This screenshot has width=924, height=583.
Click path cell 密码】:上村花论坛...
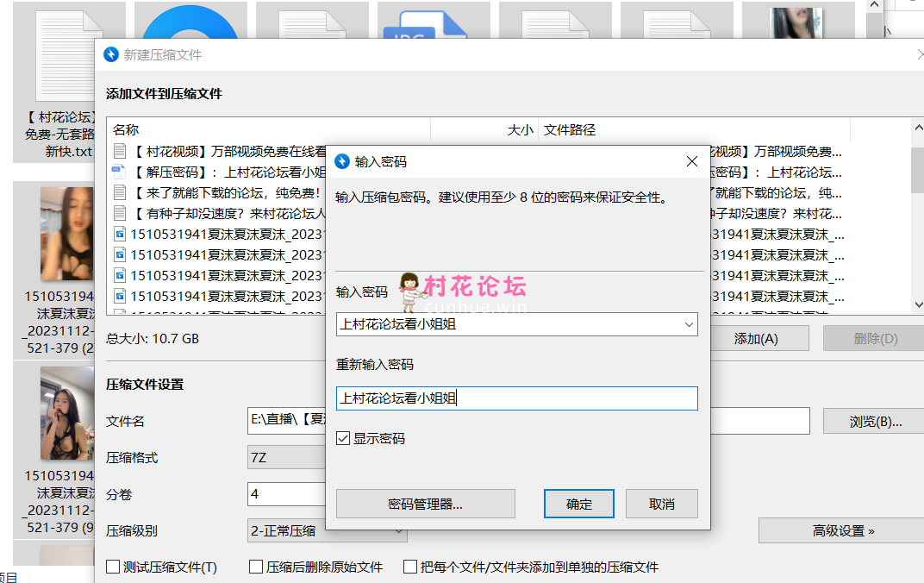[x=777, y=172]
